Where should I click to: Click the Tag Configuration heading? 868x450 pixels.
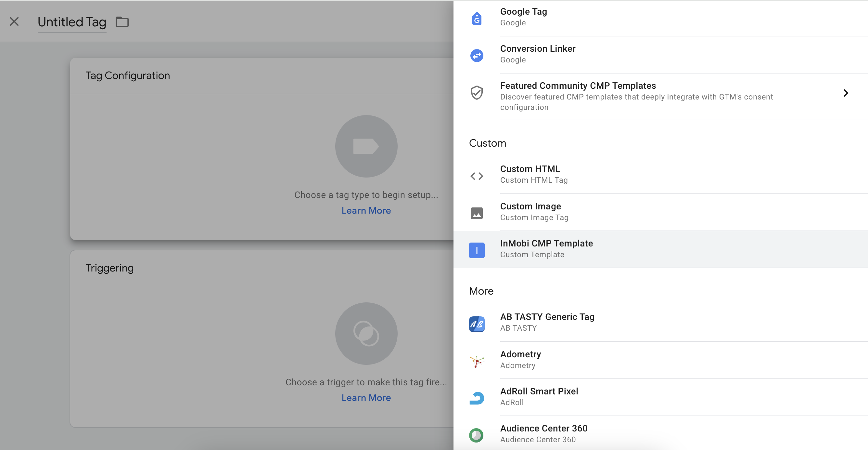(128, 75)
